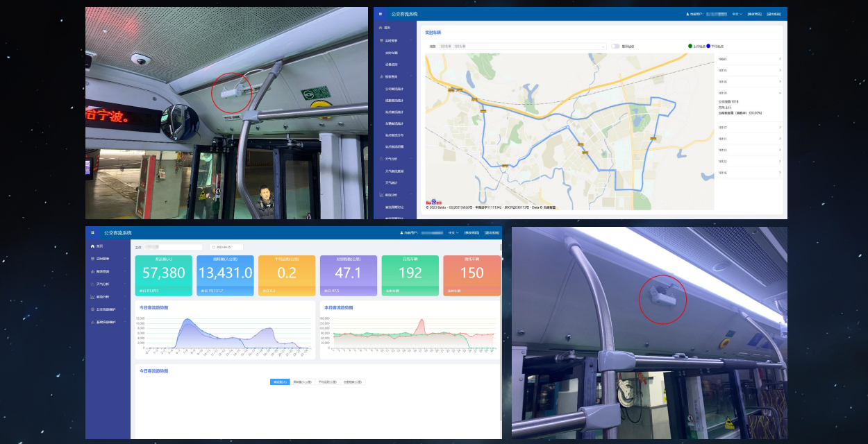
Task: Toggle the 显示站点 switch above the map
Action: (x=615, y=46)
